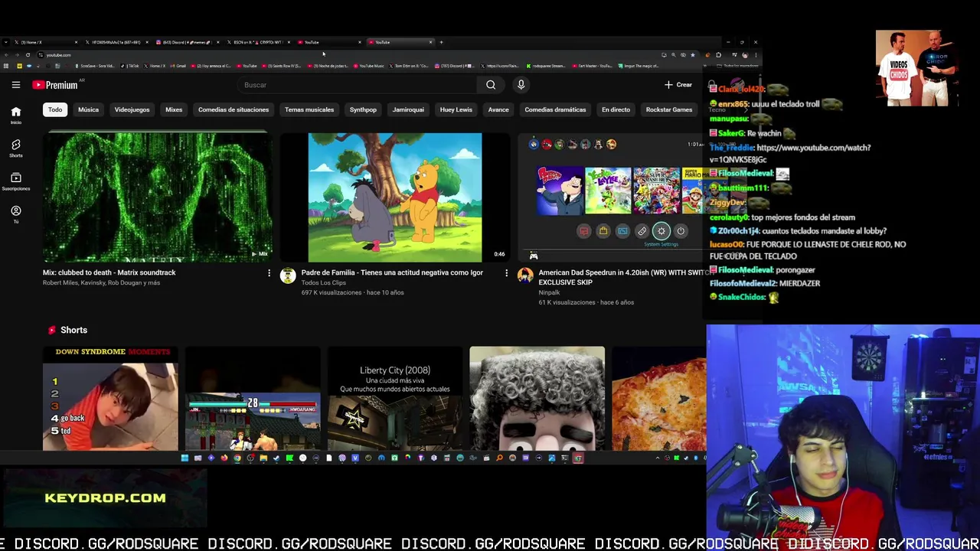Open Steam from the taskbar
Viewport: 980px width, 551px height.
(276, 458)
